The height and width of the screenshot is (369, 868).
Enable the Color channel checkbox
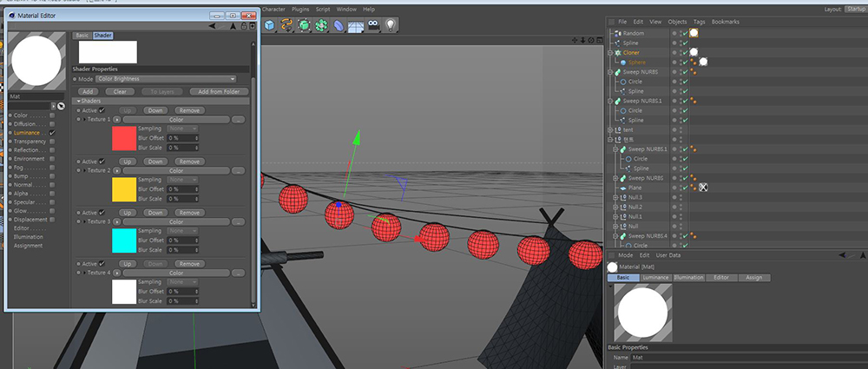(52, 115)
